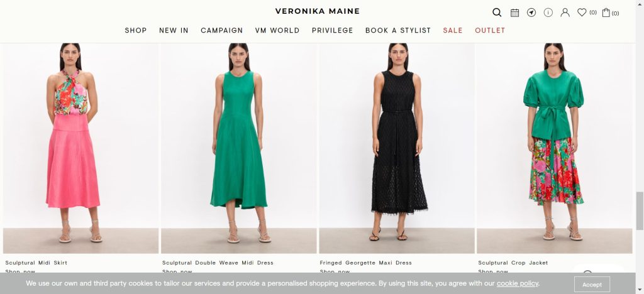Open the store locator compass icon
644x294 pixels.
click(x=531, y=13)
